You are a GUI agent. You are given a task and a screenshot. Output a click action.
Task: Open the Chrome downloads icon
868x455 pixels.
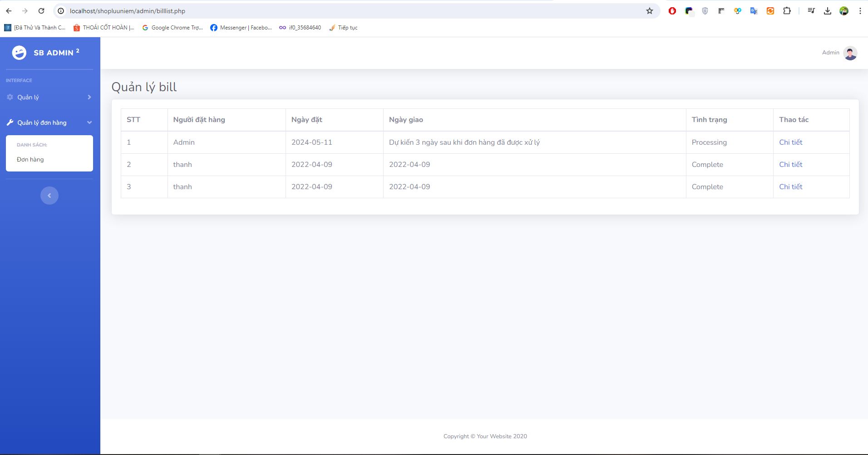coord(828,11)
